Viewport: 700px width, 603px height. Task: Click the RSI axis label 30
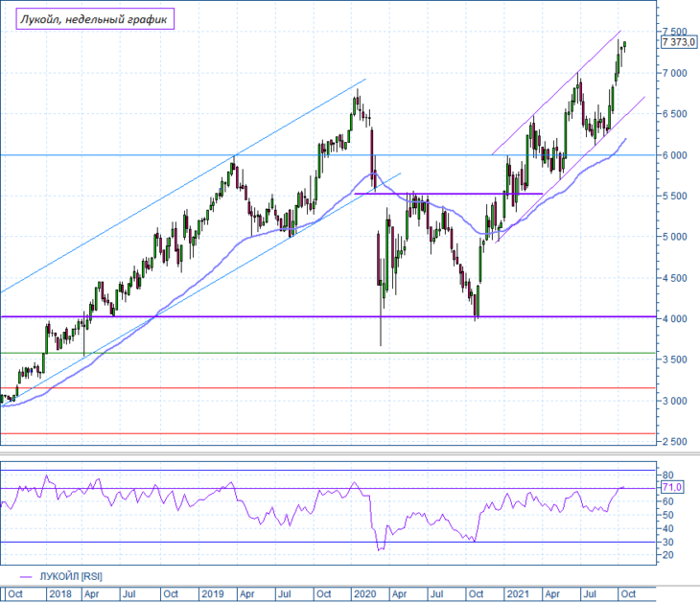[667, 543]
